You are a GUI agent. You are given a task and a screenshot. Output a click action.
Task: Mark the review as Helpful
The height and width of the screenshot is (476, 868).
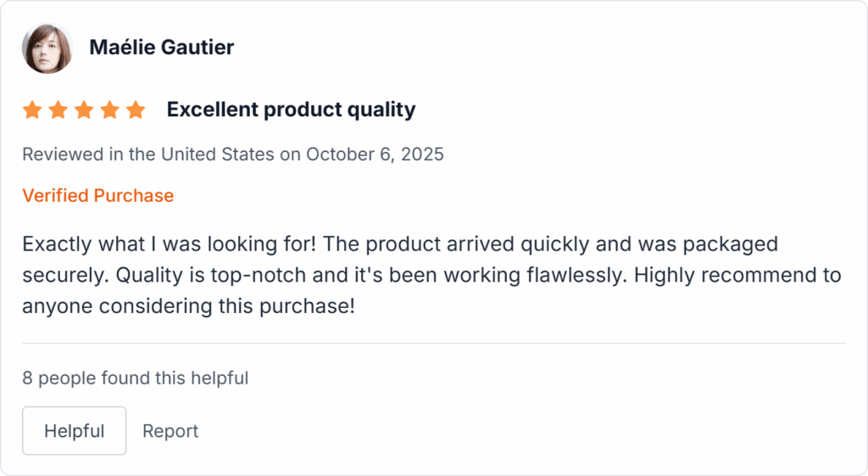(x=74, y=431)
